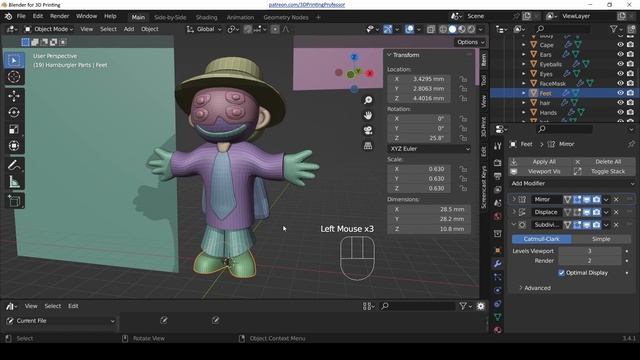Image resolution: width=640 pixels, height=360 pixels.
Task: Click the asset browser search field
Action: coord(417,306)
